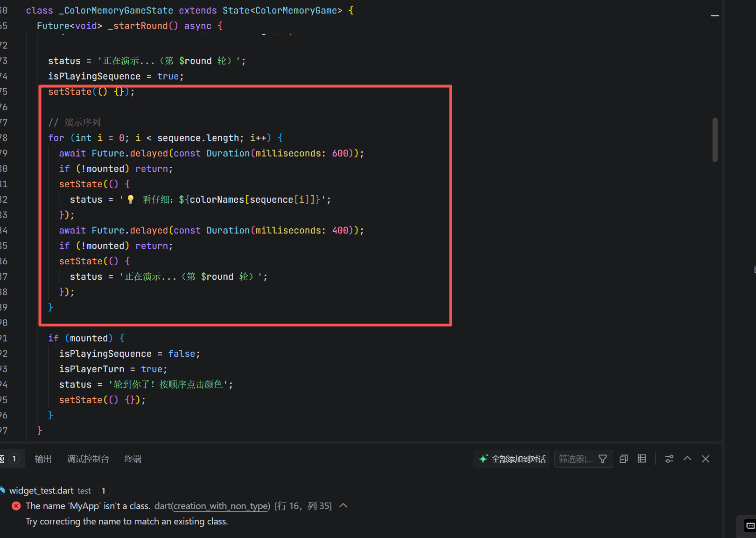The width and height of the screenshot is (756, 538).
Task: Collapse the error details chevron after 列 35
Action: coord(343,505)
